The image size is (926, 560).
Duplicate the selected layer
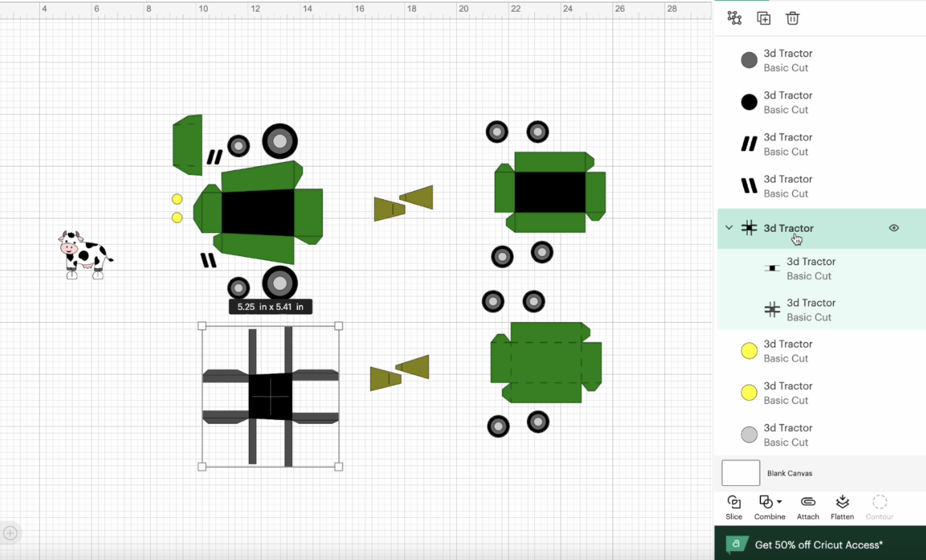tap(764, 18)
